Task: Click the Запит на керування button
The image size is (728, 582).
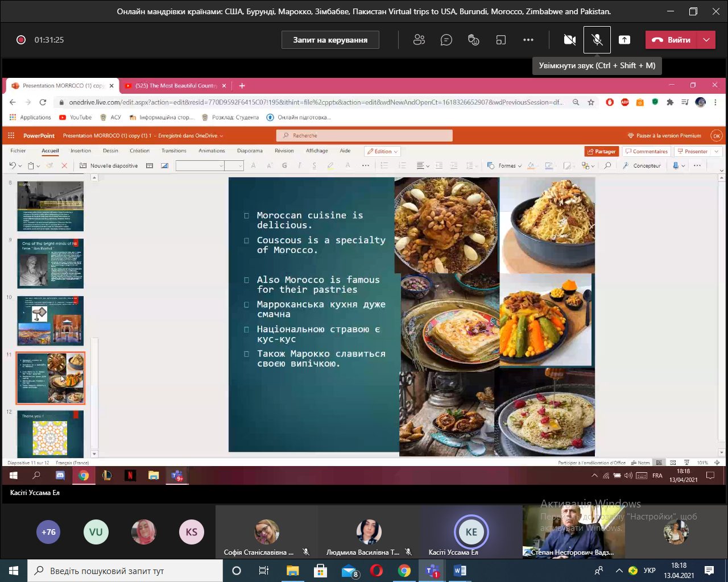Action: [x=330, y=40]
